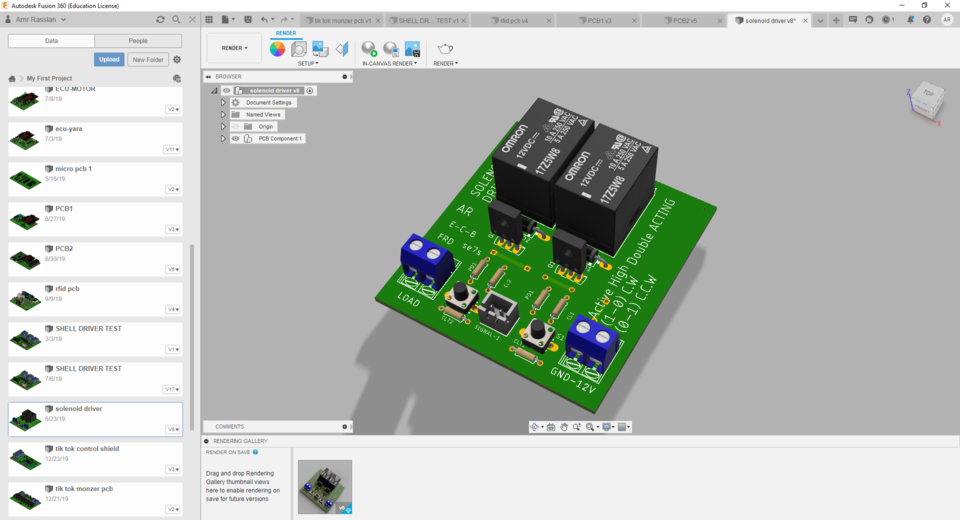The width and height of the screenshot is (960, 520).
Task: Click the New Folder button
Action: click(x=148, y=59)
